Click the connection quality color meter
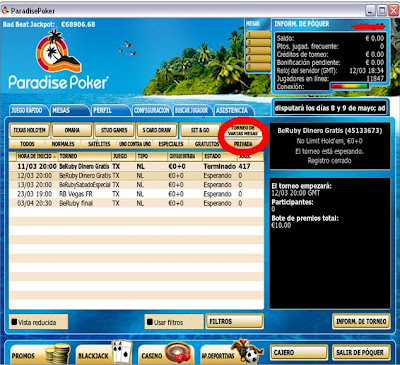 click(350, 86)
